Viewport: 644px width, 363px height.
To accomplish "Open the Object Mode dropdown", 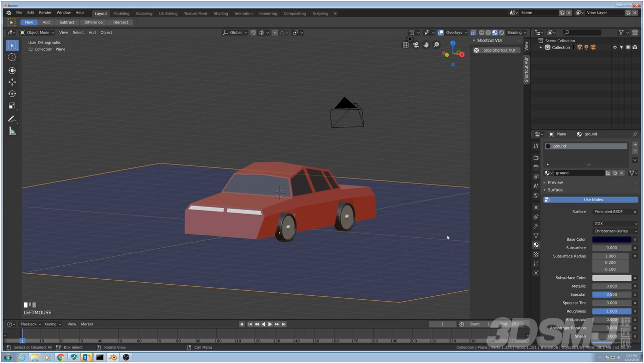I will pyautogui.click(x=38, y=33).
